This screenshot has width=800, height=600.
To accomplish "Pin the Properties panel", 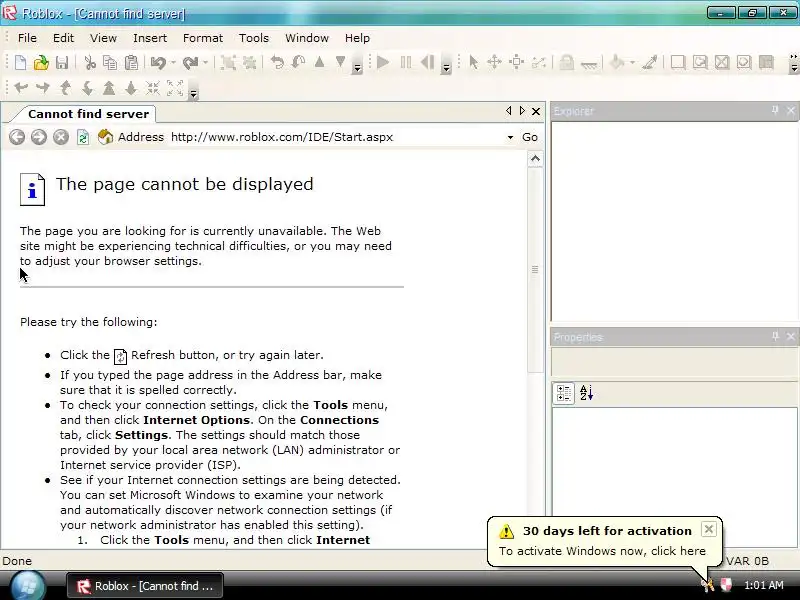I will click(775, 336).
